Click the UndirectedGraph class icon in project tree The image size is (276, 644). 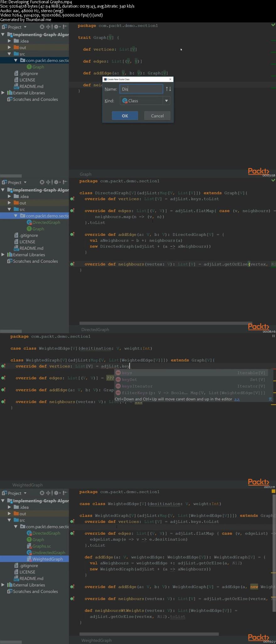29,552
